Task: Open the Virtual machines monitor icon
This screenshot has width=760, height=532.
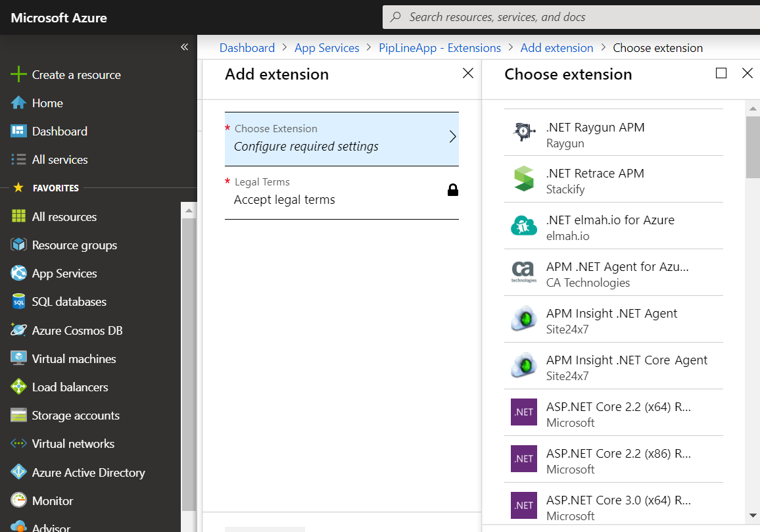Action: point(18,358)
